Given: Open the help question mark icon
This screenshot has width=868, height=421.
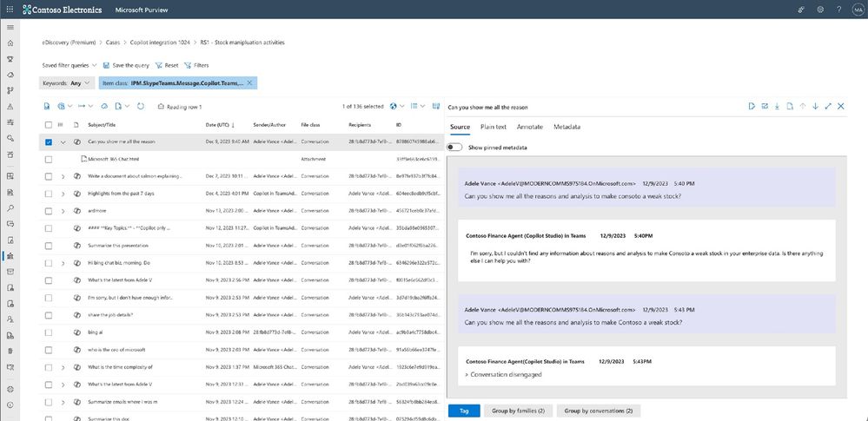Looking at the screenshot, I should coord(839,10).
